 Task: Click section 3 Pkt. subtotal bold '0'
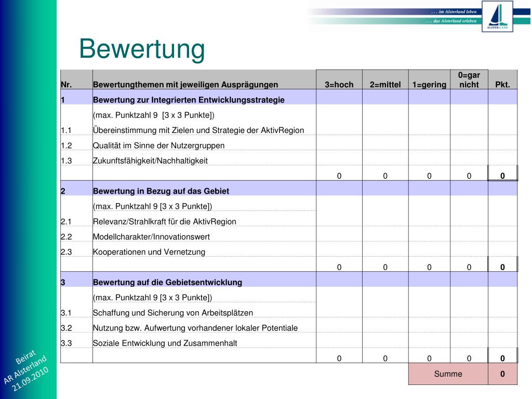click(502, 358)
